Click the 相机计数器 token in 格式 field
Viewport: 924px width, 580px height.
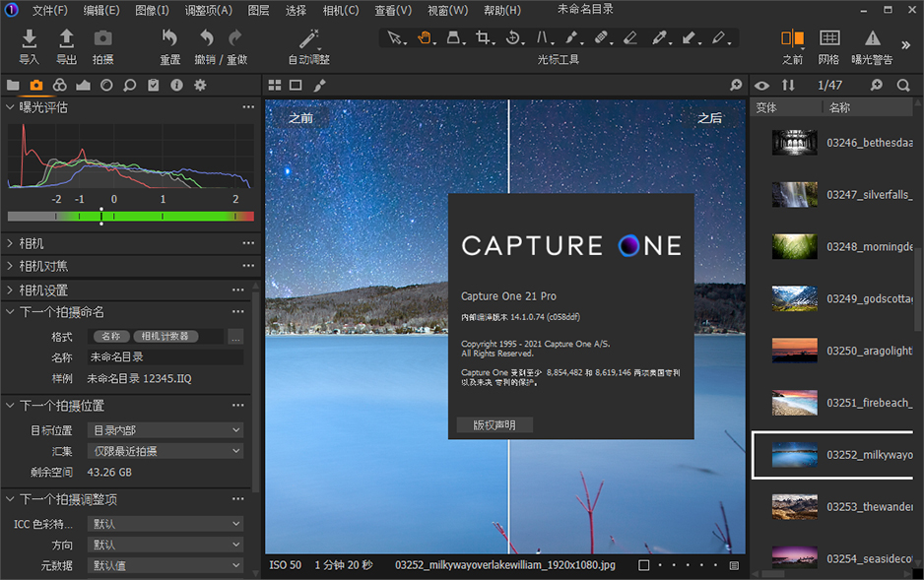pyautogui.click(x=165, y=337)
